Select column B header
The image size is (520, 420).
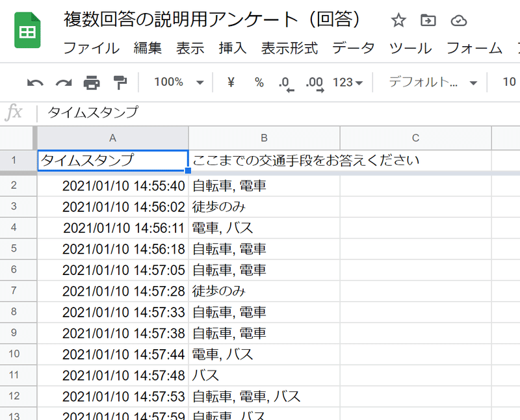pos(264,138)
